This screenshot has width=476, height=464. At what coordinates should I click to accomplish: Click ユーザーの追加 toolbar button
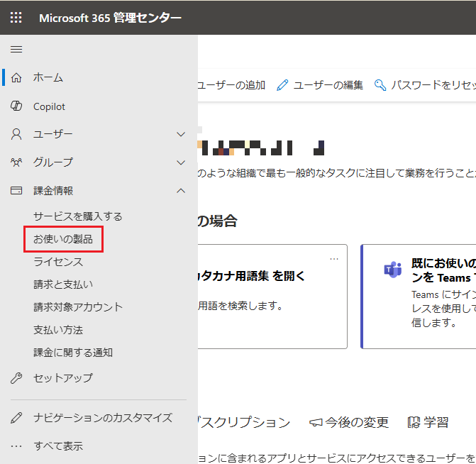pyautogui.click(x=231, y=85)
